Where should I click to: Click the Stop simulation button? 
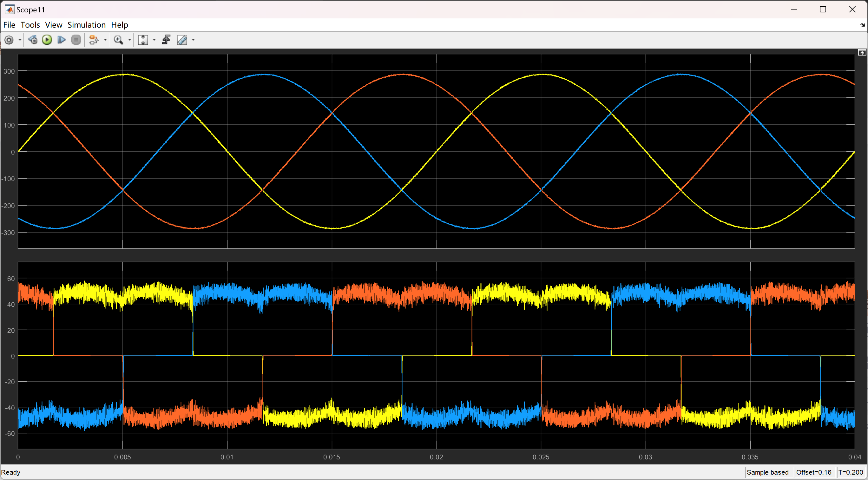[76, 40]
